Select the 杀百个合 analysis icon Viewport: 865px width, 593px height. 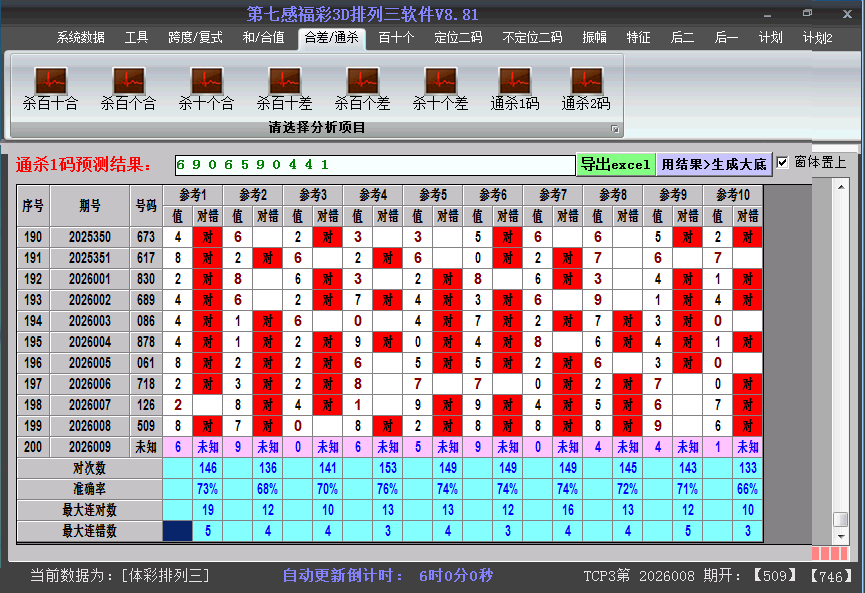click(128, 88)
